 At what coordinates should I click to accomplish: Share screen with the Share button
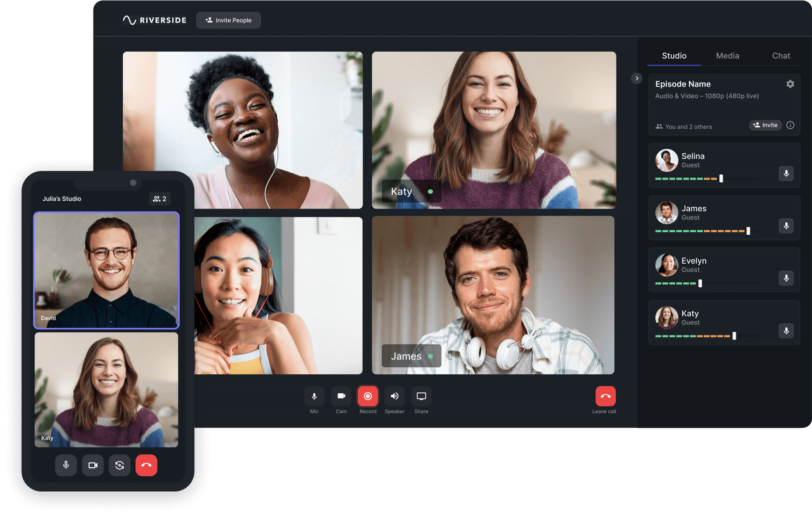point(421,396)
